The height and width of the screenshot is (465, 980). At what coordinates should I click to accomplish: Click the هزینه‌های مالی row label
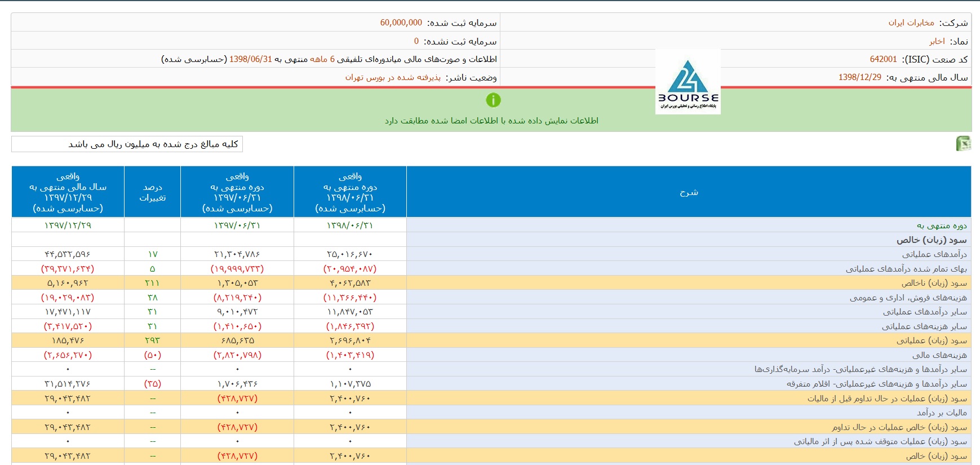click(939, 355)
